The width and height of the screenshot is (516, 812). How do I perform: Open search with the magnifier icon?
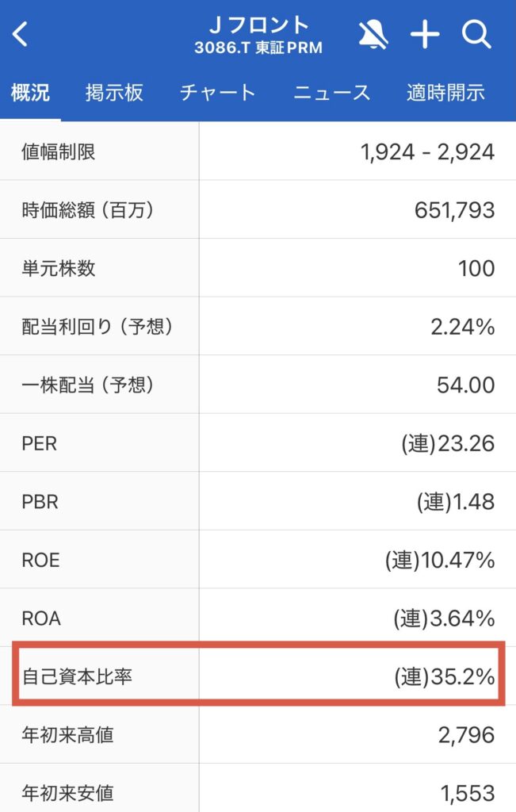click(476, 35)
